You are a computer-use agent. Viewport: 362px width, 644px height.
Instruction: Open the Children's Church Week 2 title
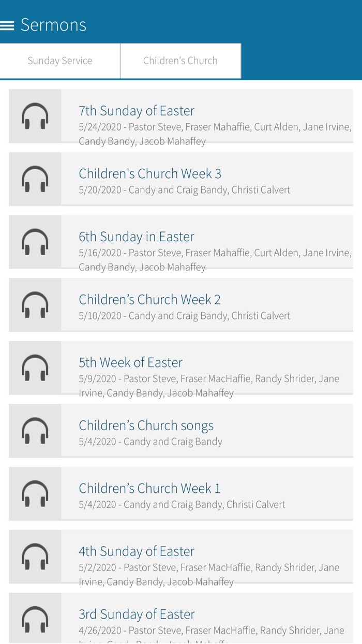pyautogui.click(x=149, y=299)
